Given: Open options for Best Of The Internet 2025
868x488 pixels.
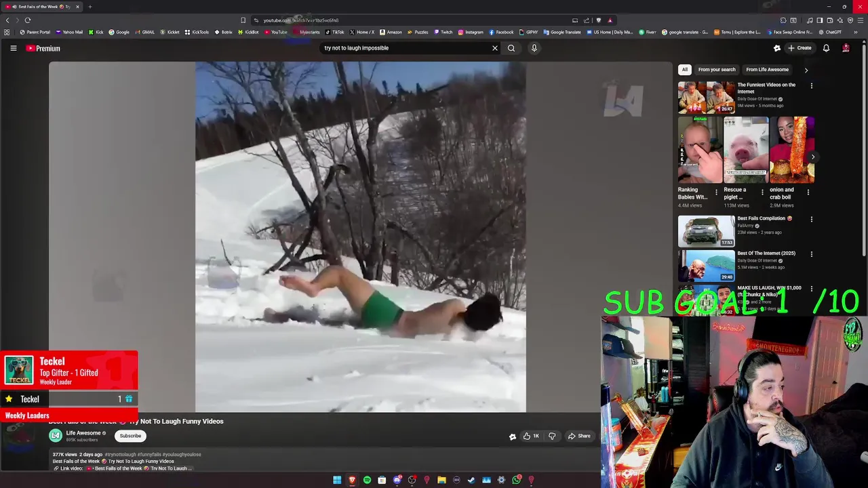Looking at the screenshot, I should click(x=811, y=254).
